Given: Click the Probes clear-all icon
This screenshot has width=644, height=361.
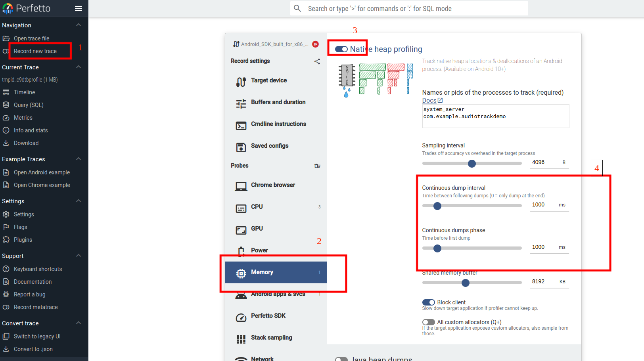Looking at the screenshot, I should [x=317, y=166].
